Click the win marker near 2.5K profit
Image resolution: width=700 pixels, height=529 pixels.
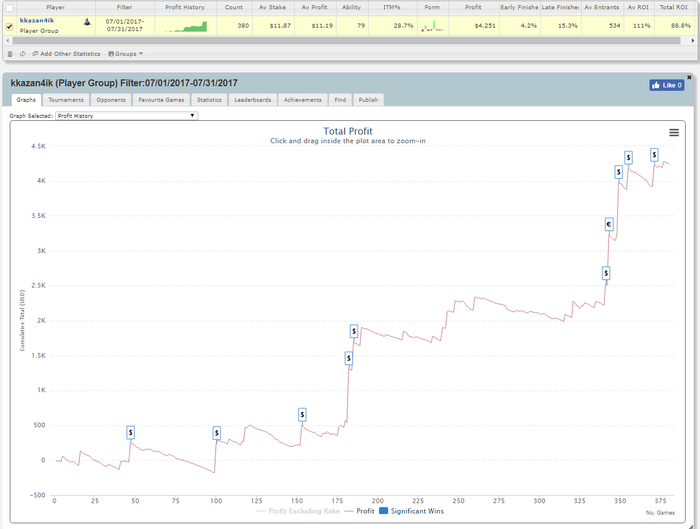tap(606, 273)
